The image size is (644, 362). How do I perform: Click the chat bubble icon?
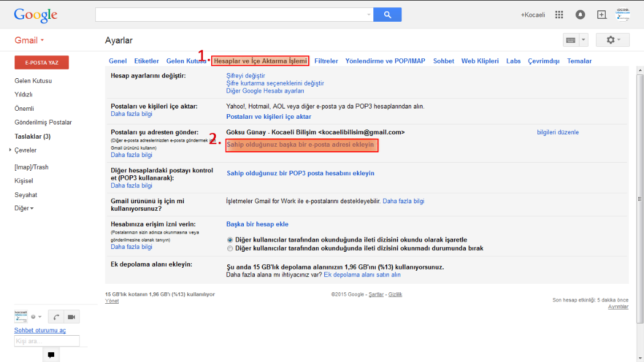(51, 355)
